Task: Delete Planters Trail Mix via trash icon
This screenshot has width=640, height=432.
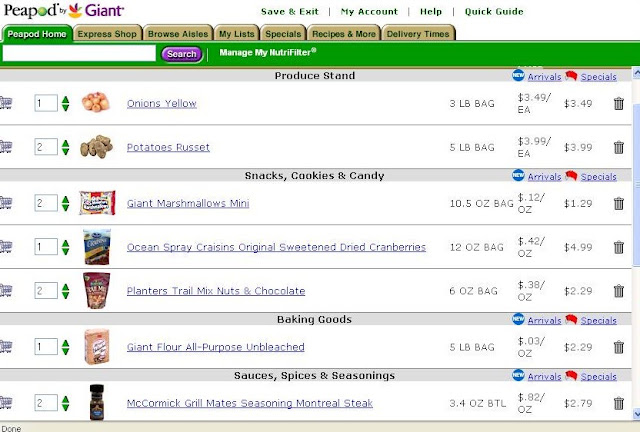Action: pos(619,291)
